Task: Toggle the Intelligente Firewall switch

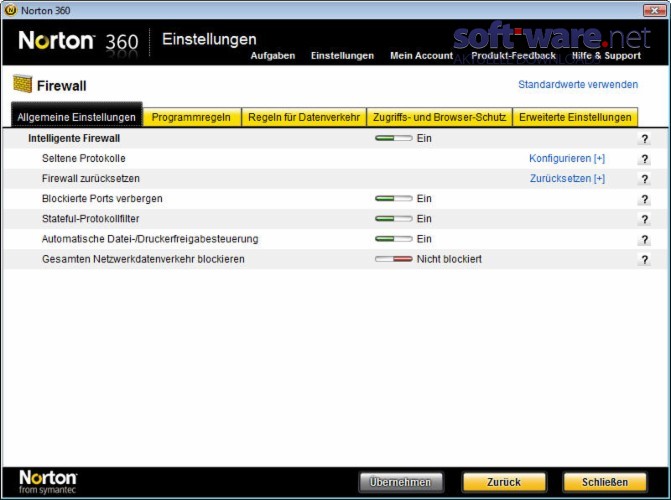Action: pos(393,138)
